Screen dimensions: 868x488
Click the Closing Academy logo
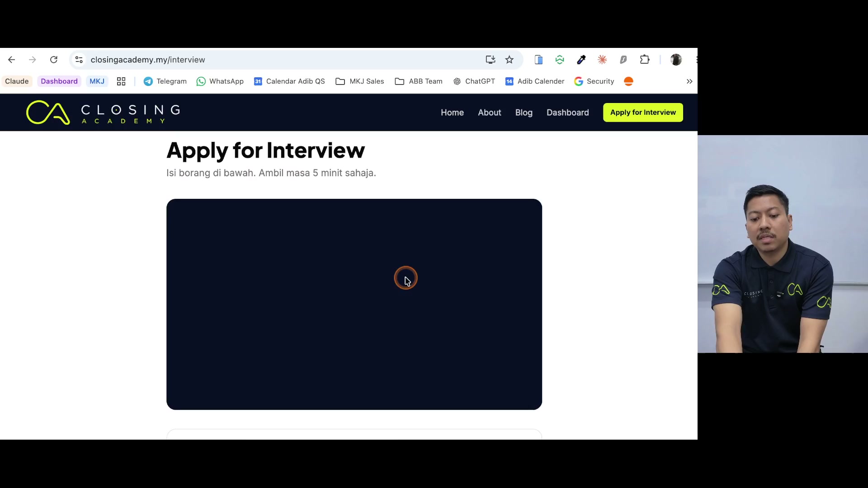point(103,113)
